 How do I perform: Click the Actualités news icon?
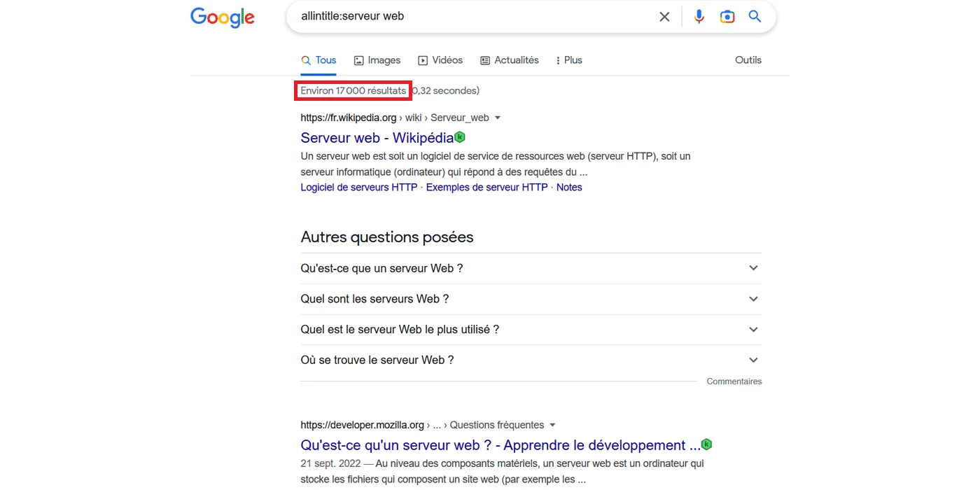tap(484, 60)
